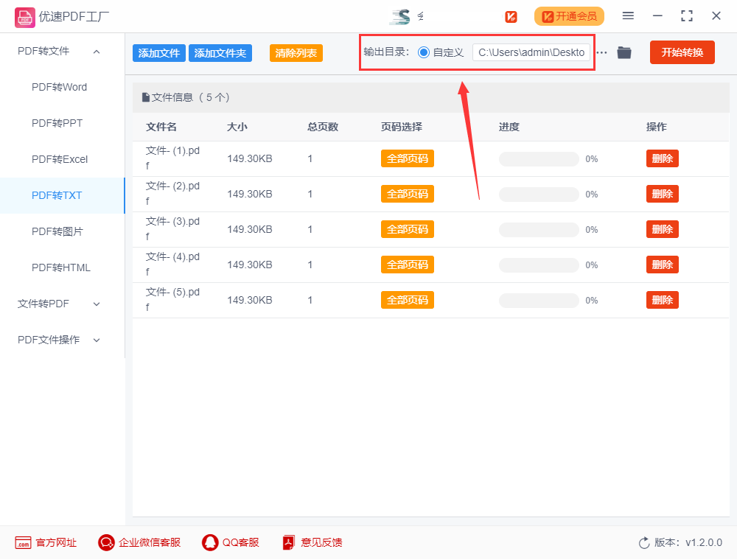
Task: Click the output path input field
Action: (x=531, y=52)
